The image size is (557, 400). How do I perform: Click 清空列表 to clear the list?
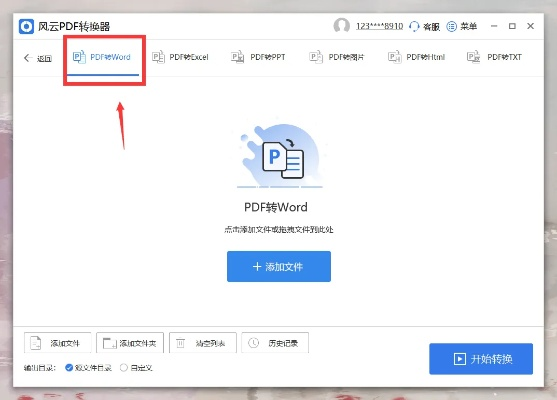203,343
